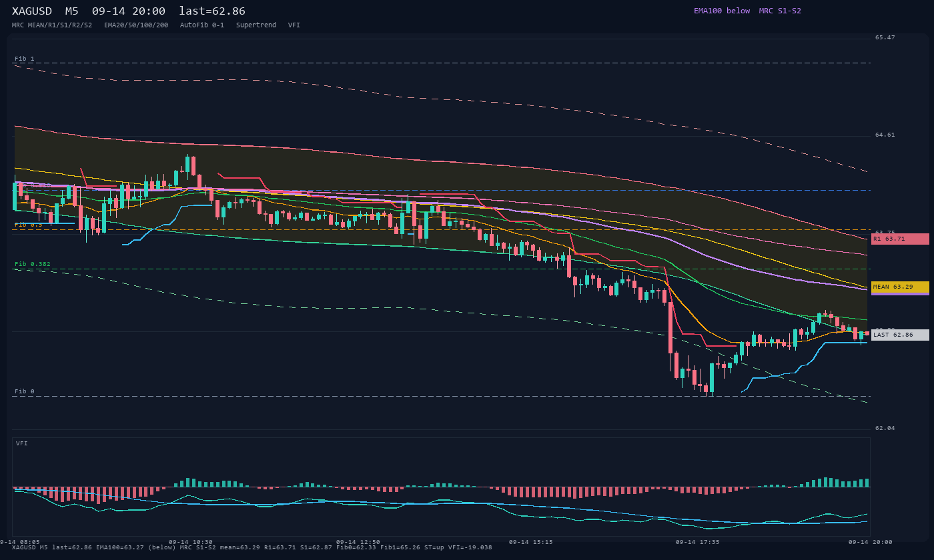This screenshot has height=560, width=934.
Task: Click the 64.61 price axis label
Action: tap(885, 135)
